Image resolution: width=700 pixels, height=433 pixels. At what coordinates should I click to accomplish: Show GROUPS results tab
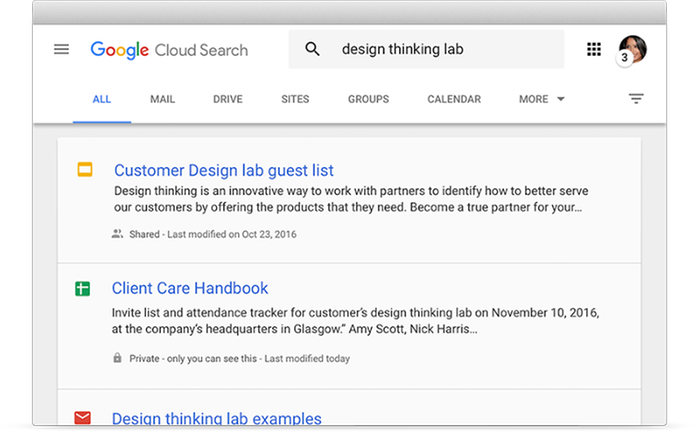(x=368, y=99)
